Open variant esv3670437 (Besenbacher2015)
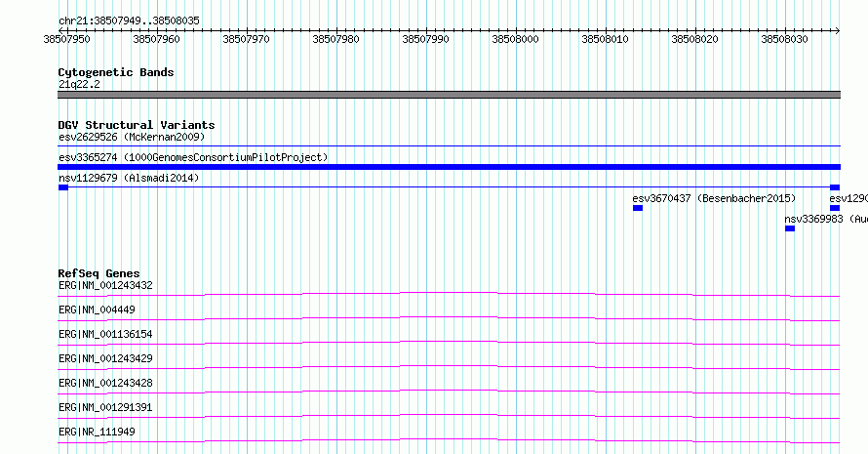 (714, 198)
